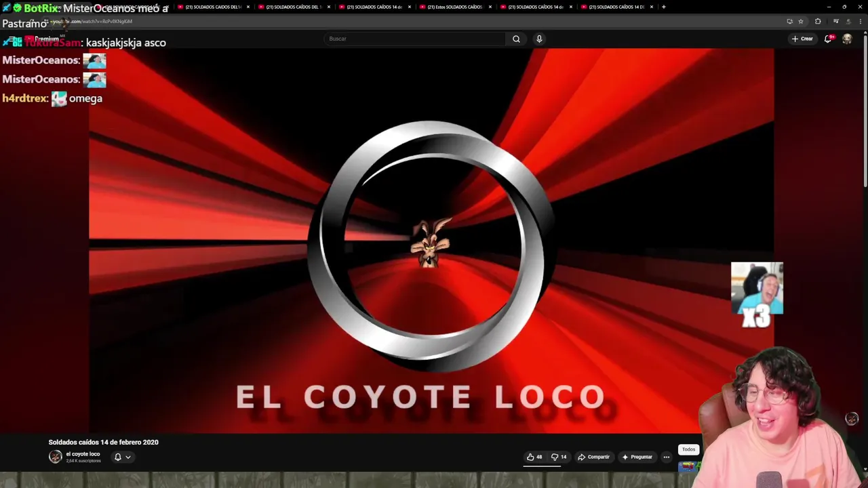Screen dimensions: 868x488
Task: Open the browser extensions puzzle icon
Action: tap(818, 21)
